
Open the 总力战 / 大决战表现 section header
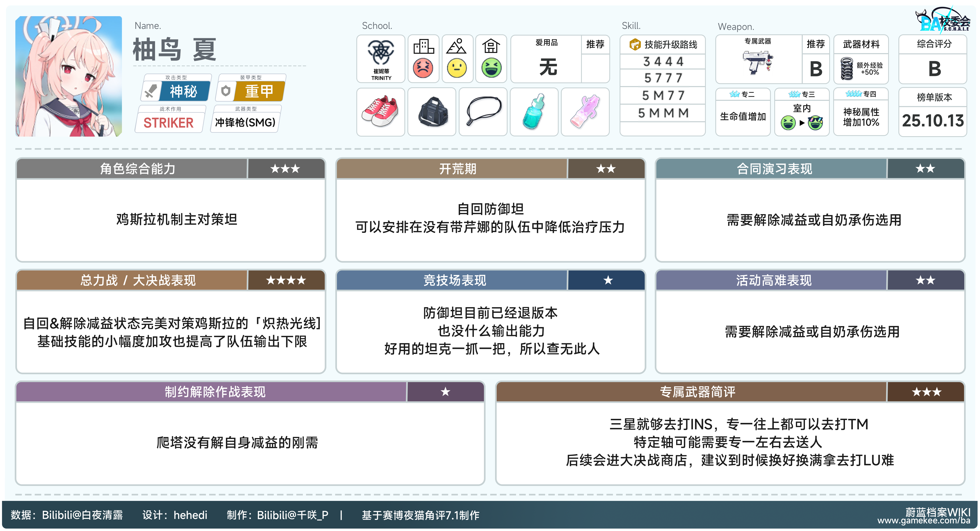[x=138, y=280]
